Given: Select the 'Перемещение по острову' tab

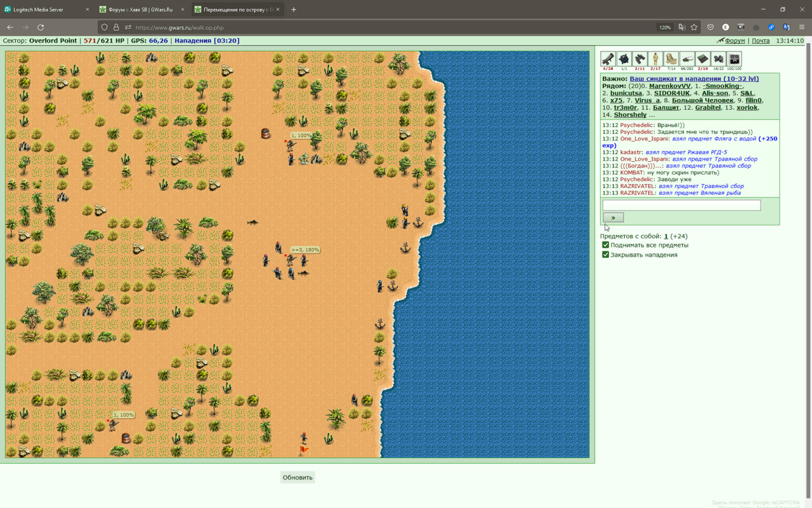Looking at the screenshot, I should click(238, 10).
